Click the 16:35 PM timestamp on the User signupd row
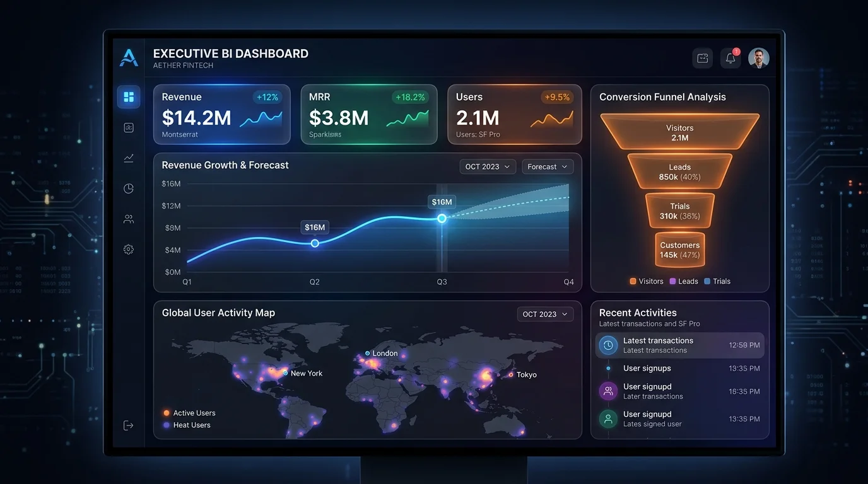 (x=744, y=391)
